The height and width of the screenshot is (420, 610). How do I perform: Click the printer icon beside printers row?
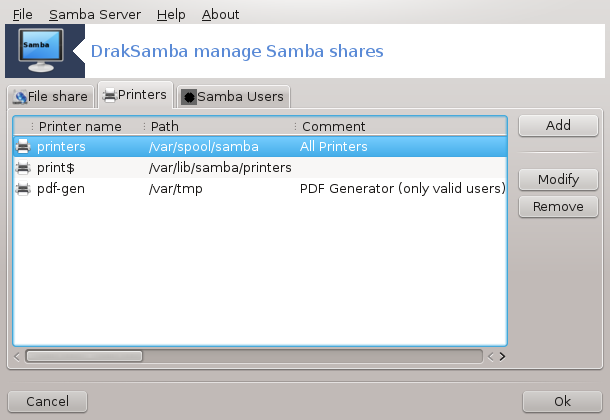point(23,147)
